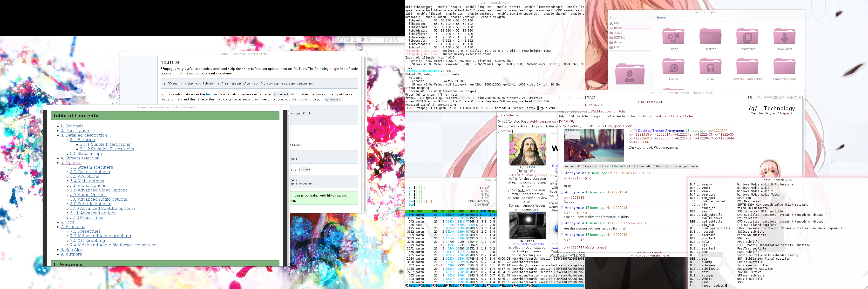Open the Advertise on 4chan link
Viewport: 868px width, 289px height.
tap(650, 102)
